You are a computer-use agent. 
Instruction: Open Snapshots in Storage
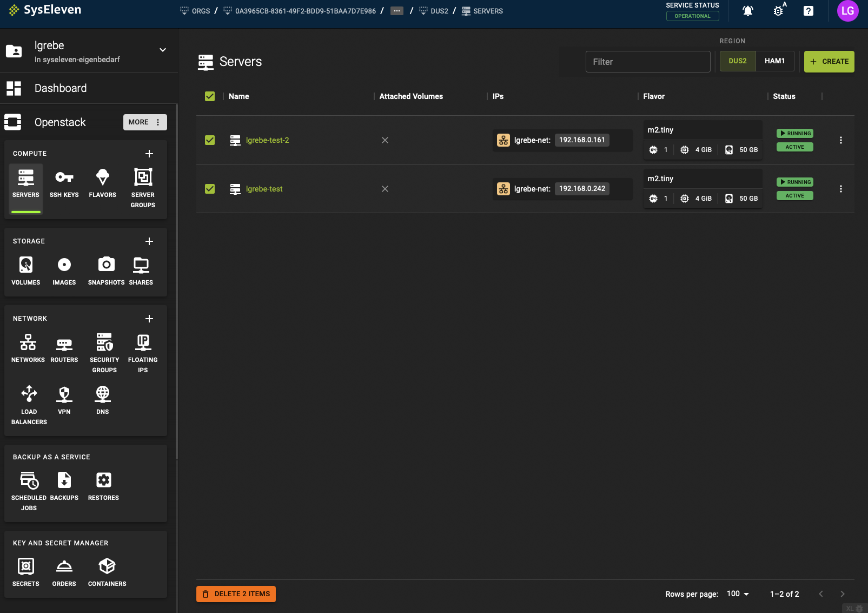pos(106,272)
